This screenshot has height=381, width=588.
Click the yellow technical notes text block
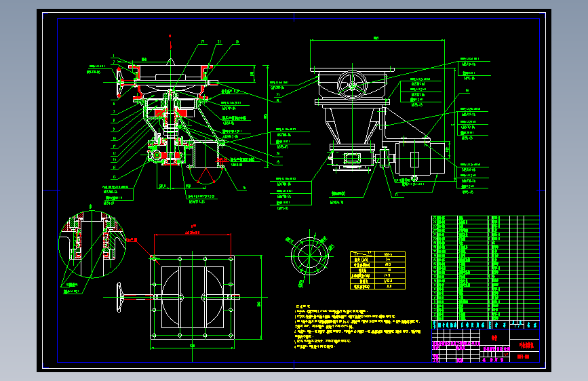(357, 327)
